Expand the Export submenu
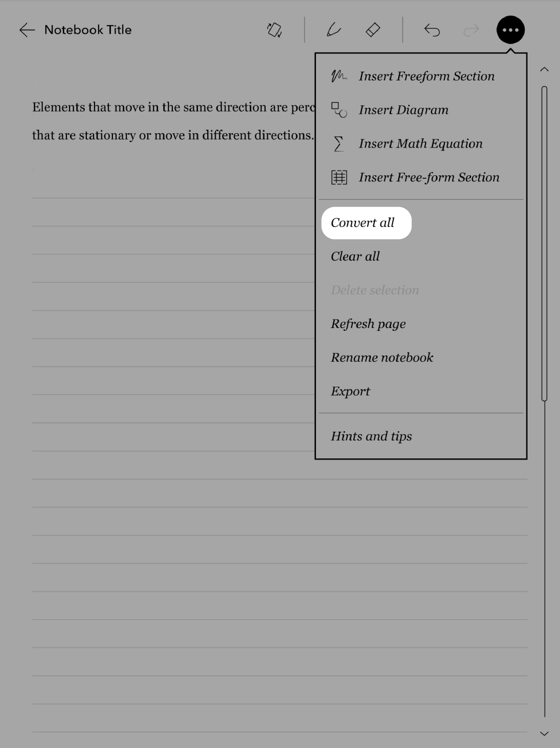The height and width of the screenshot is (748, 560). (x=351, y=391)
